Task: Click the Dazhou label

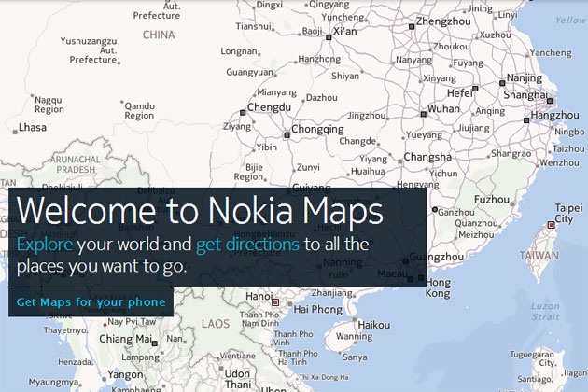Action: 321,98
